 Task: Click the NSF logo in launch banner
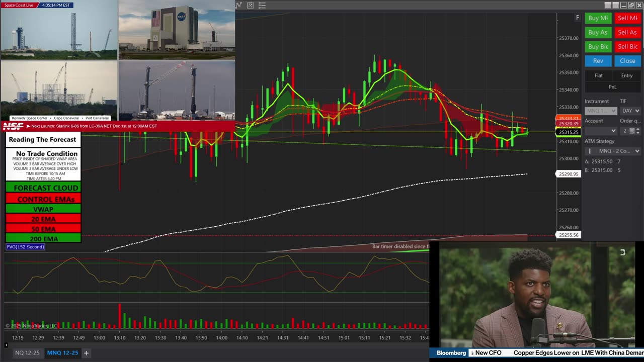[x=13, y=126]
